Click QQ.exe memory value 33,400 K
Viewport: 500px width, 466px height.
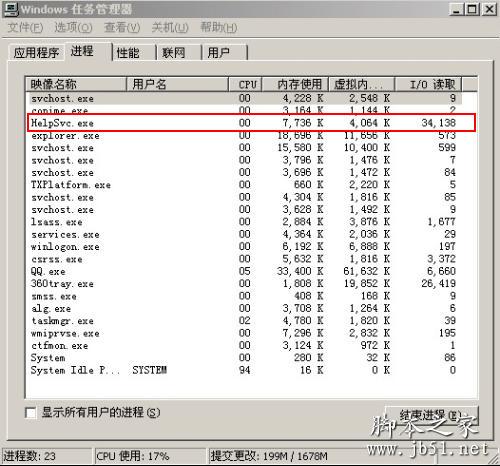300,271
